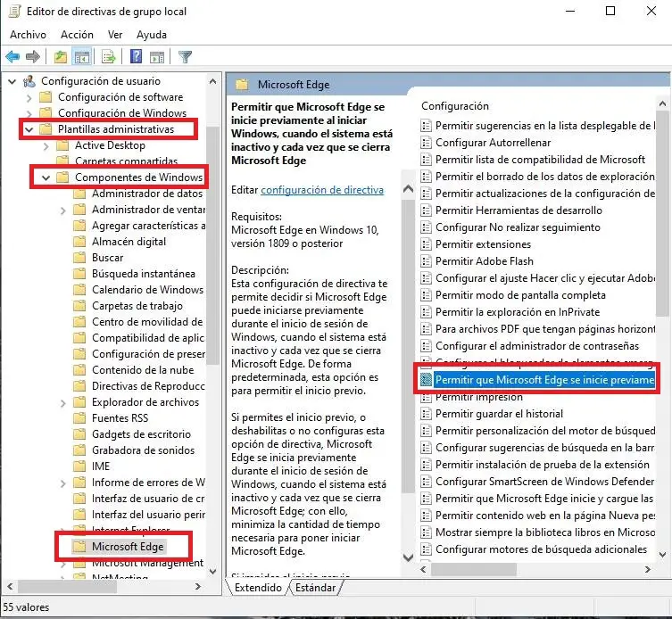Select Carpetas de trabajo tree item
672x619 pixels.
[x=137, y=306]
